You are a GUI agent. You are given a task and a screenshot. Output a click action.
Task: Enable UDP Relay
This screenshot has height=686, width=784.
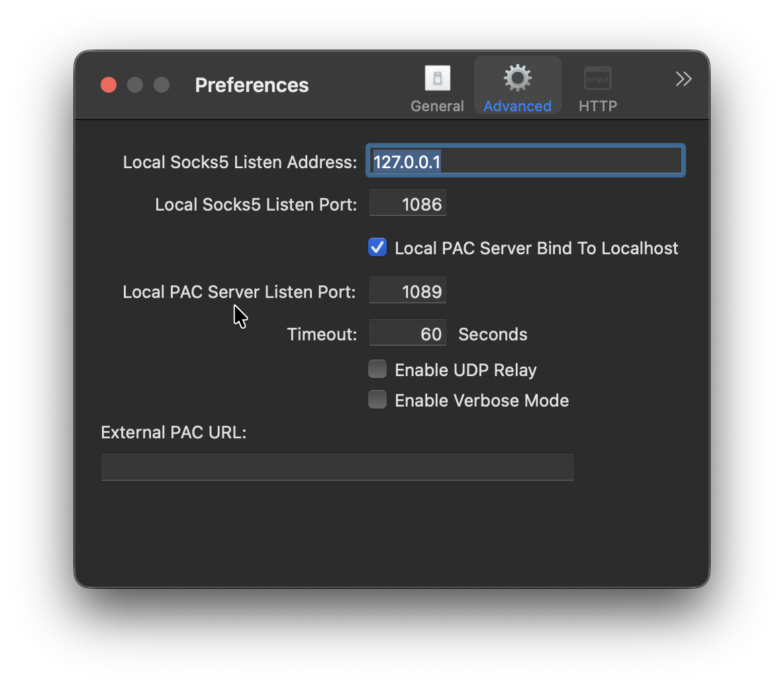[377, 369]
